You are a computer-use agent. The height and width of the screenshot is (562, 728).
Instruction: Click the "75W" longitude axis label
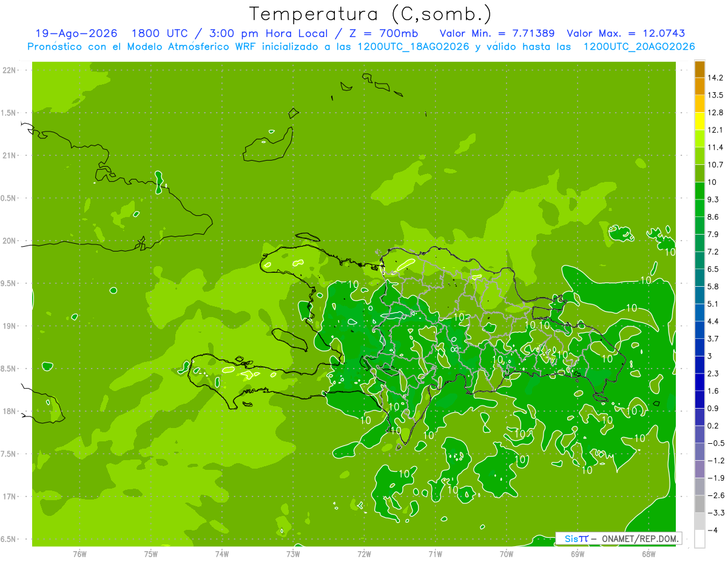pos(151,554)
